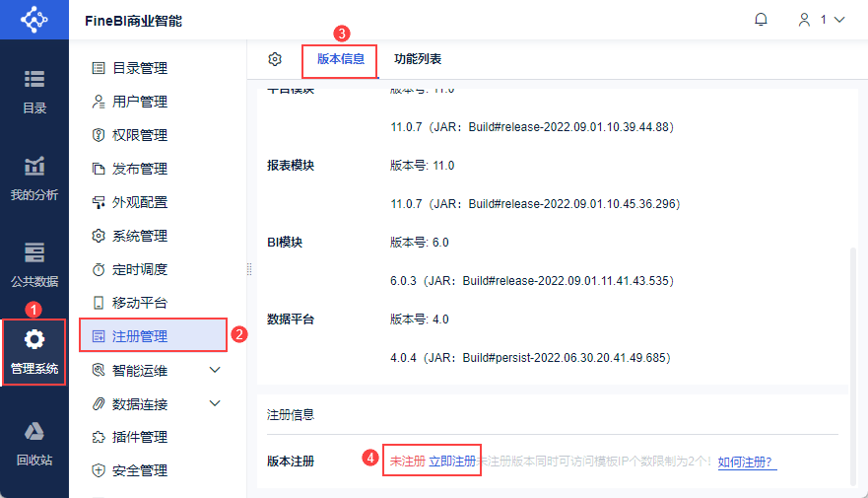The image size is (868, 498).
Task: Click the user avatar icon
Action: click(804, 20)
